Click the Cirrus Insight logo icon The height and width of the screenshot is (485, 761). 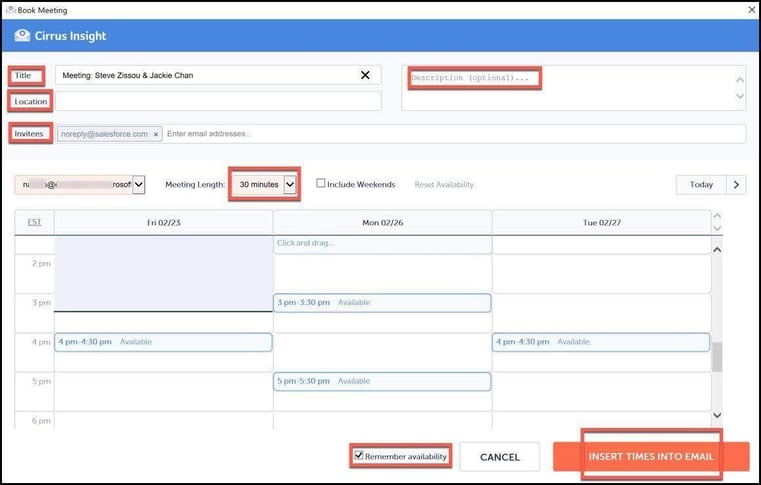click(x=22, y=35)
